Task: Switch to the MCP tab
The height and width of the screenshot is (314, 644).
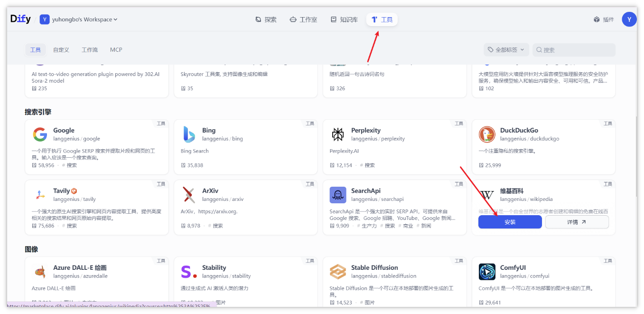Action: (116, 50)
